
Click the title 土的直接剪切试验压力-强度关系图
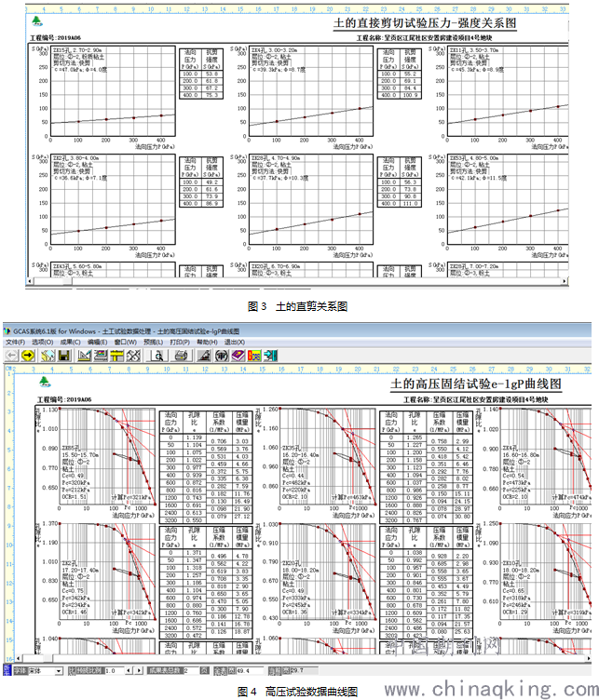click(x=425, y=23)
